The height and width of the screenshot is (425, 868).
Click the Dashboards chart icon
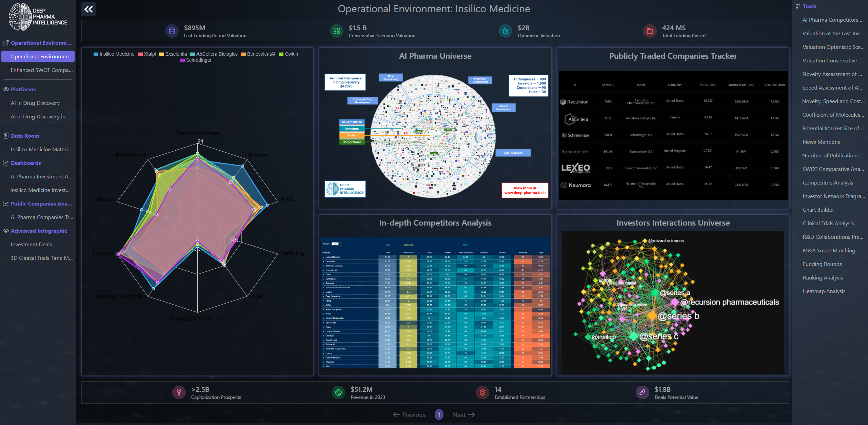coord(6,163)
